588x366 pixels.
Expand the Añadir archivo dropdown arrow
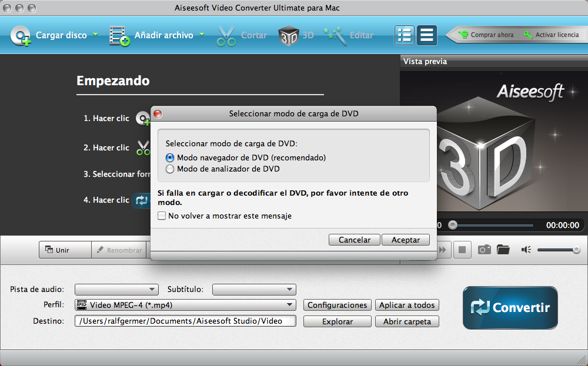202,35
